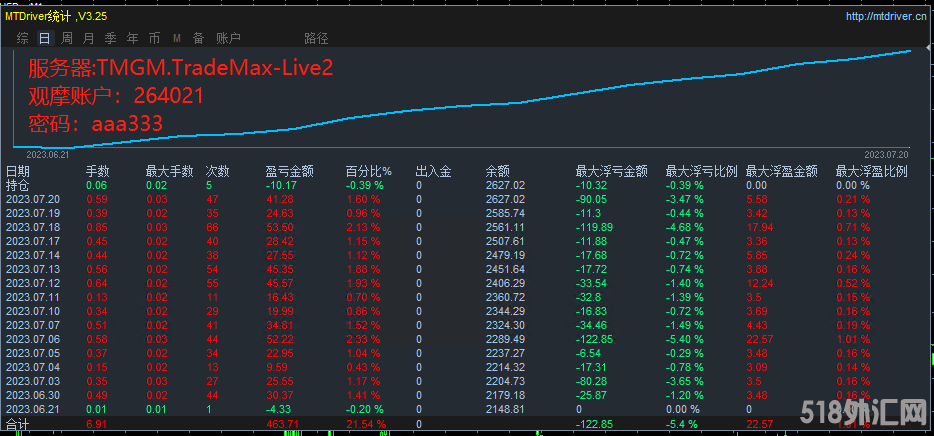Select the 币 (currency) tab
The height and width of the screenshot is (436, 934).
[x=154, y=39]
